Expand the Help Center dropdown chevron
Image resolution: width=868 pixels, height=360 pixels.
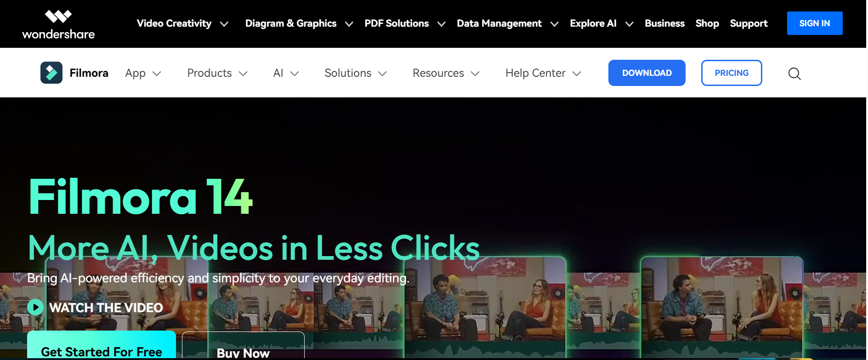577,74
